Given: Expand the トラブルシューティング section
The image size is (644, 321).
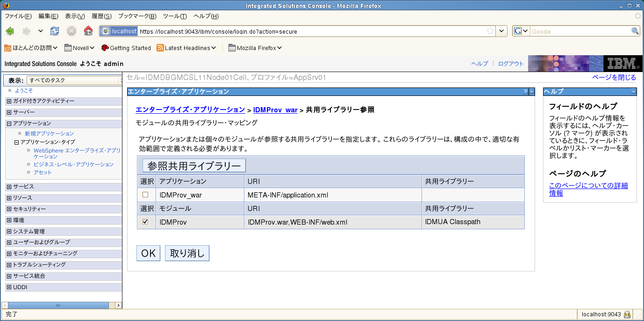Looking at the screenshot, I should pos(9,265).
